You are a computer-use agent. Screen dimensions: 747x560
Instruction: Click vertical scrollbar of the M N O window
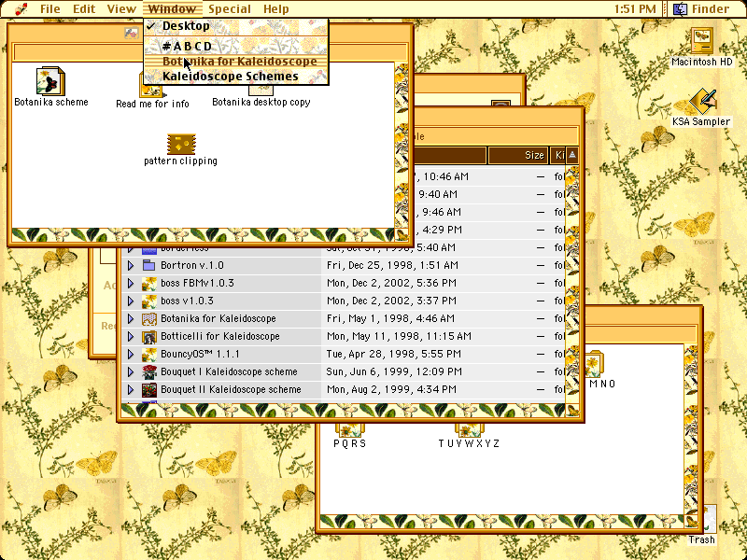pos(690,429)
